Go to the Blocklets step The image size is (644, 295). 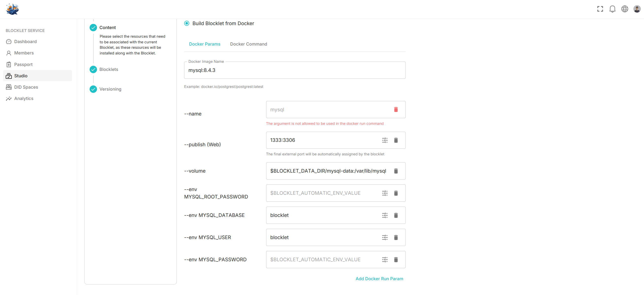[109, 69]
